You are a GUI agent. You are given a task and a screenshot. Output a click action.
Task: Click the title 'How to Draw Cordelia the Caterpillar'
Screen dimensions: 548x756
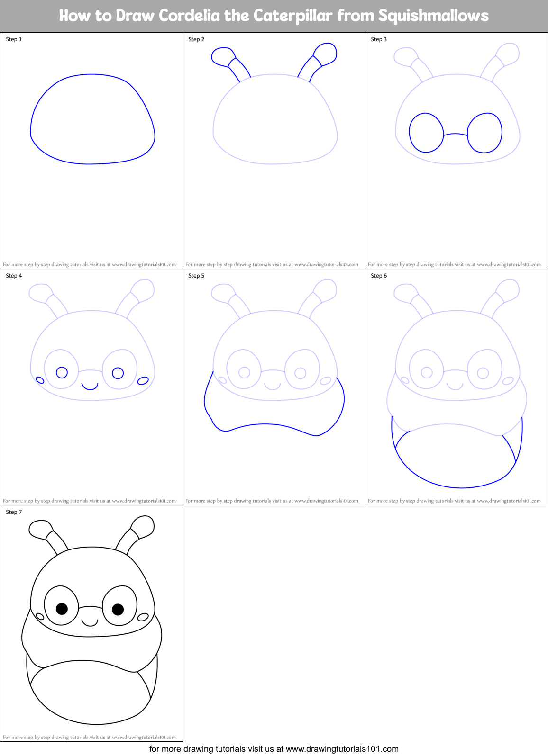click(274, 16)
